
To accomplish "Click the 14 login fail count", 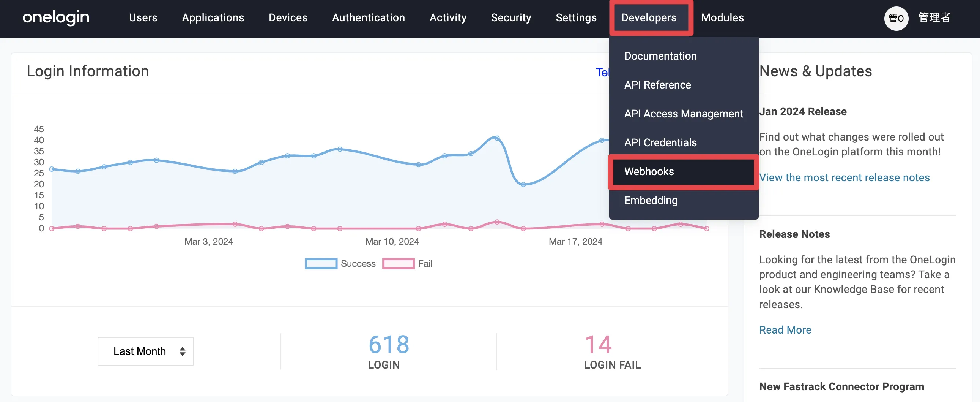I will click(598, 344).
